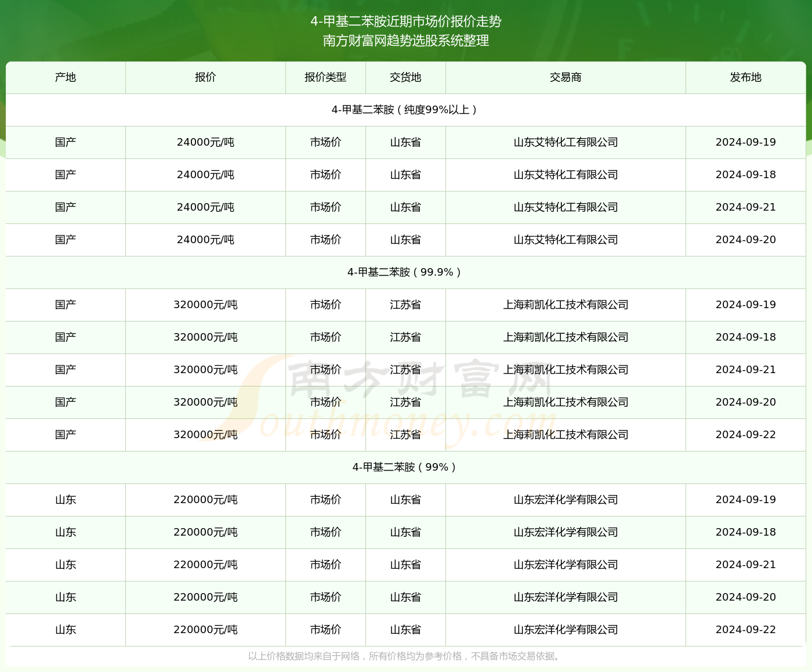Click 320000元/吨 price in the 2024-09-19 row
Screen dimensions: 812x672
click(x=205, y=305)
